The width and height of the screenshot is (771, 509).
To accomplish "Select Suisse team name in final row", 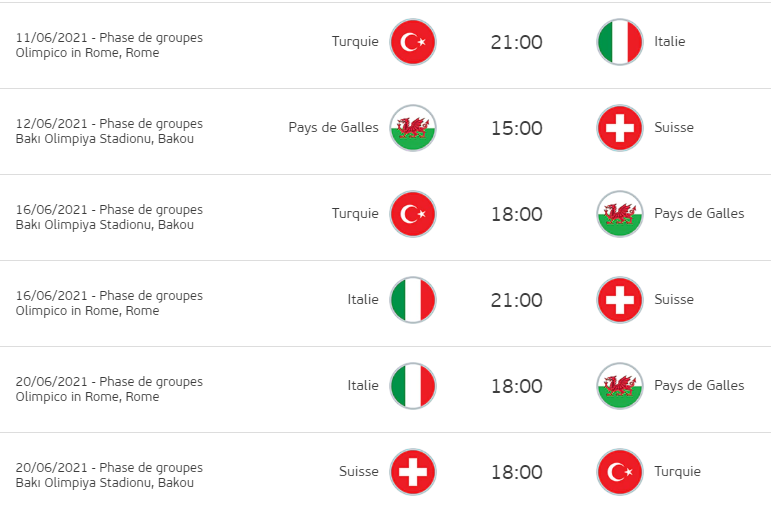I will pyautogui.click(x=359, y=471).
